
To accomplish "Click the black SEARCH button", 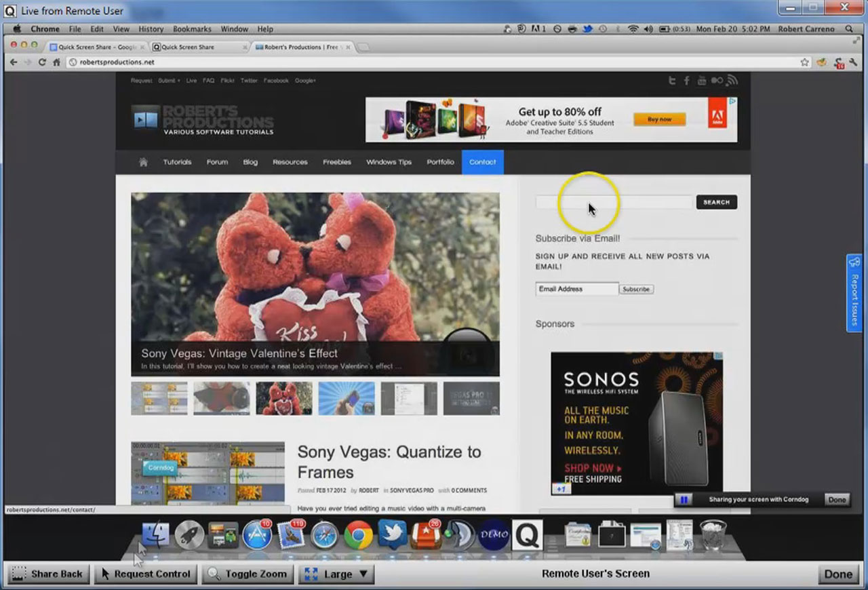I will click(x=716, y=202).
